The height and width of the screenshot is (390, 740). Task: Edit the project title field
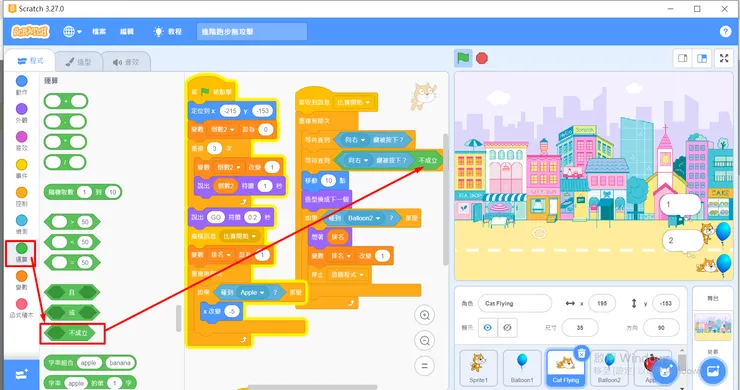click(252, 32)
